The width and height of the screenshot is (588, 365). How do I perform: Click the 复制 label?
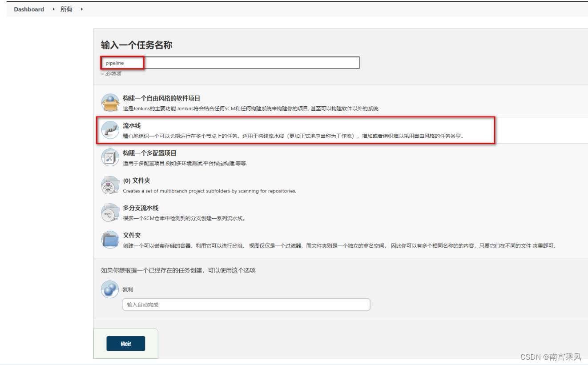[x=128, y=289]
